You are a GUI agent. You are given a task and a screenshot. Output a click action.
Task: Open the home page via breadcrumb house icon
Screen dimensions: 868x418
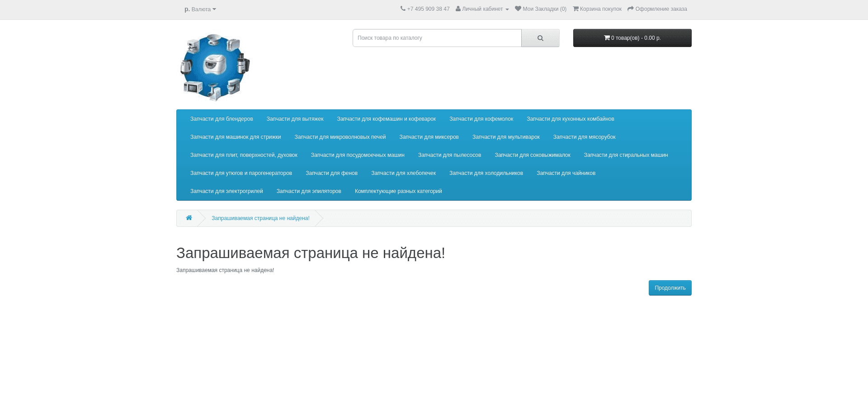point(189,218)
